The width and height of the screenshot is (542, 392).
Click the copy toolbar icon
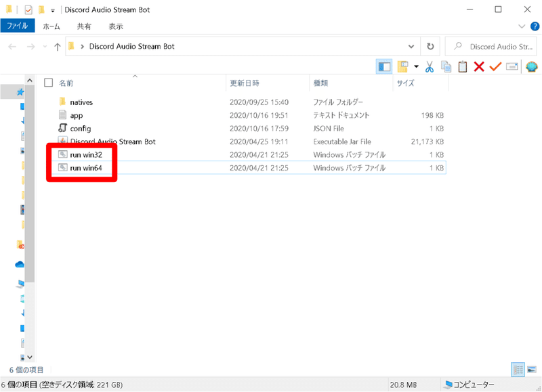point(446,66)
